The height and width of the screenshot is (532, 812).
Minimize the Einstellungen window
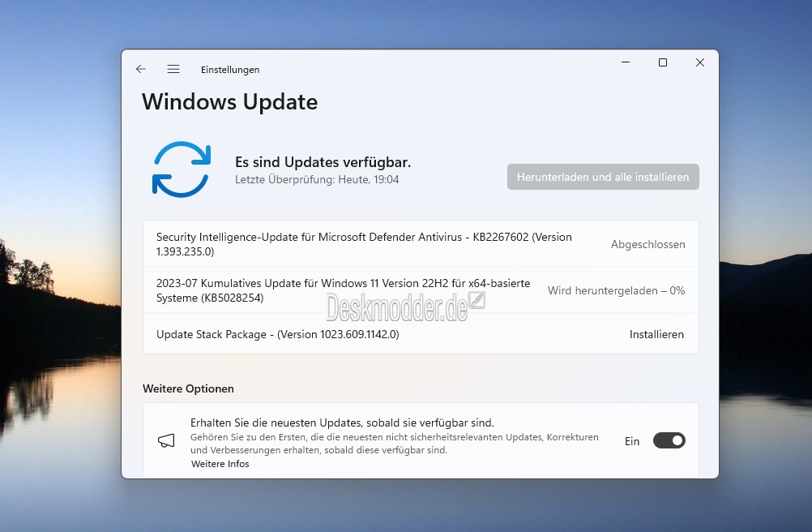click(x=626, y=62)
